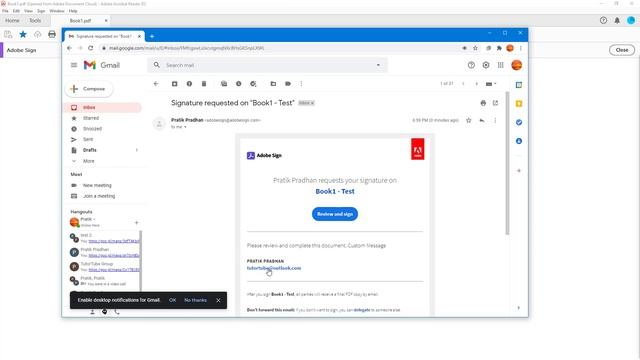Open the Google apps grid

point(501,65)
